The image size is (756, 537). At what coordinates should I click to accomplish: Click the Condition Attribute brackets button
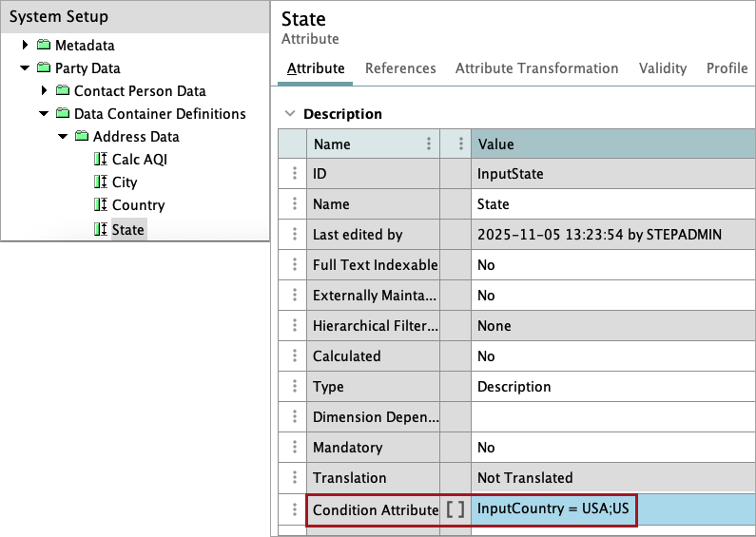point(456,509)
